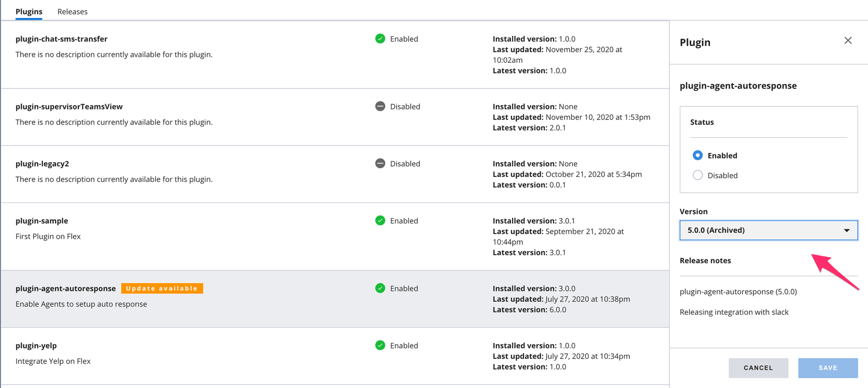Click the SAVE button

(827, 368)
